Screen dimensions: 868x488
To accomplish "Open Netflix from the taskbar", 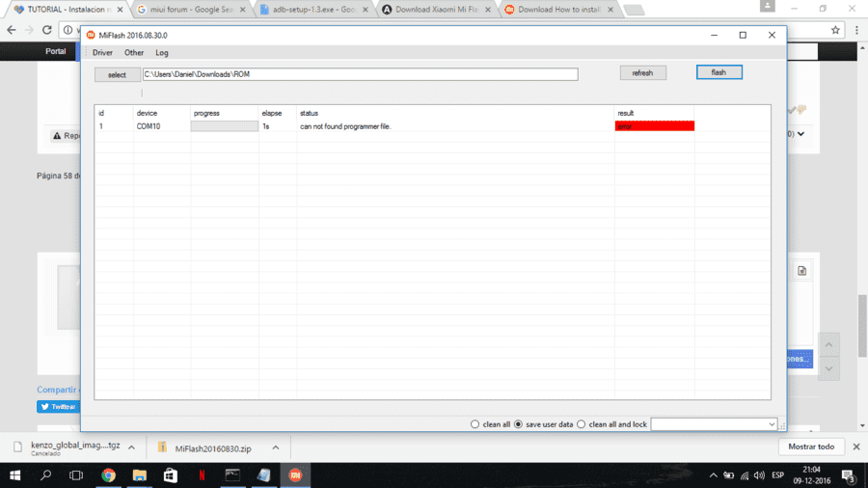I will click(x=202, y=475).
